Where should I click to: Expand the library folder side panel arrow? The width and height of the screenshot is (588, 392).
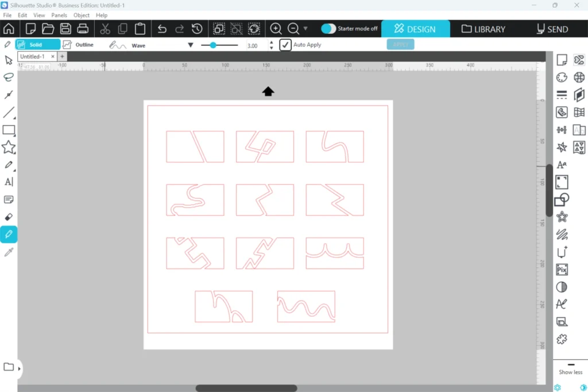pos(19,368)
